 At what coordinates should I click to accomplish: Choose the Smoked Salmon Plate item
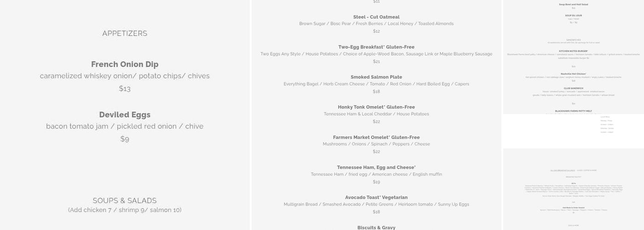(376, 77)
